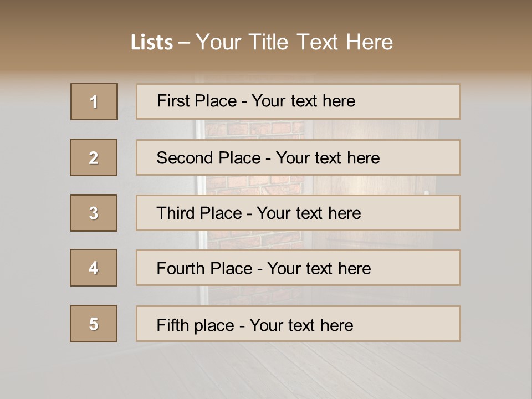Click gray wall area right of text bars
Viewport: 532px width, 399px height.
click(496, 211)
